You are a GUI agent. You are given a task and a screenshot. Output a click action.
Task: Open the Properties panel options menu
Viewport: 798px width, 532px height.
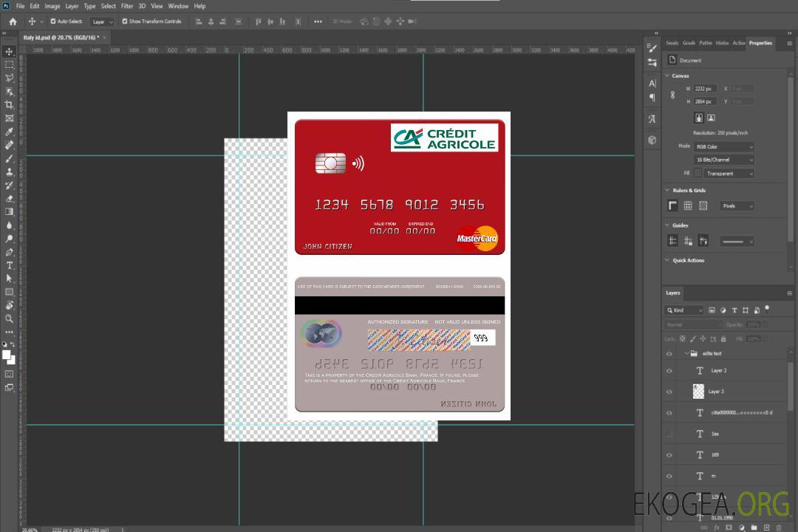tap(789, 44)
